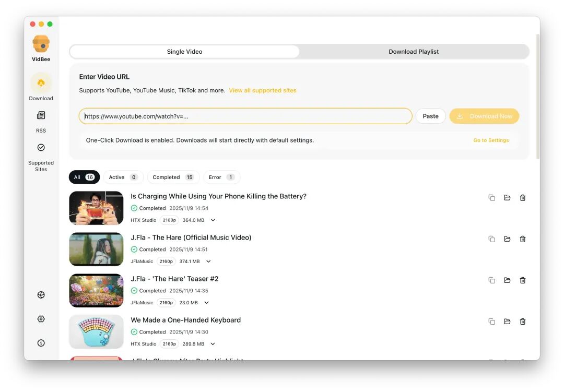Click thumbnail of phone charging video

click(96, 208)
